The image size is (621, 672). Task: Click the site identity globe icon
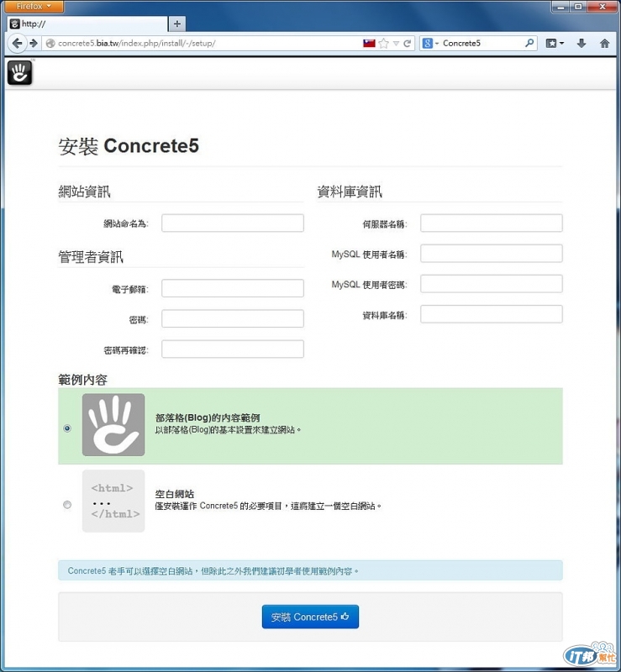coord(50,44)
